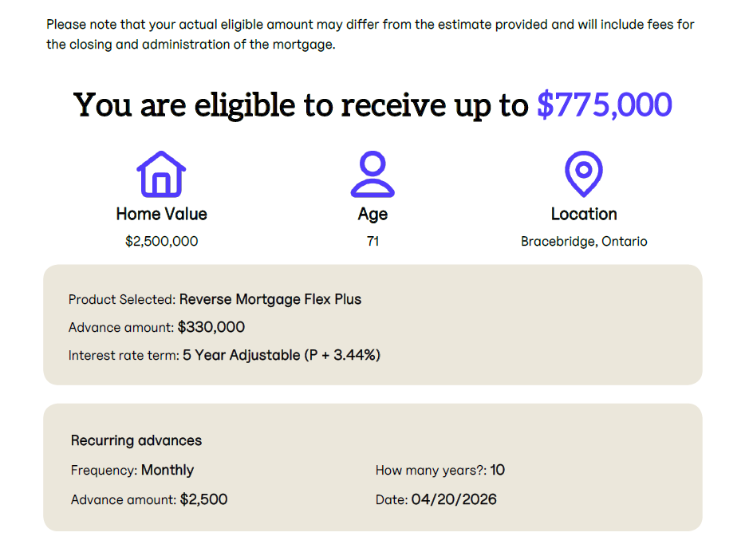Click the disclaimer note about fees
The height and width of the screenshot is (560, 745).
pos(370,34)
